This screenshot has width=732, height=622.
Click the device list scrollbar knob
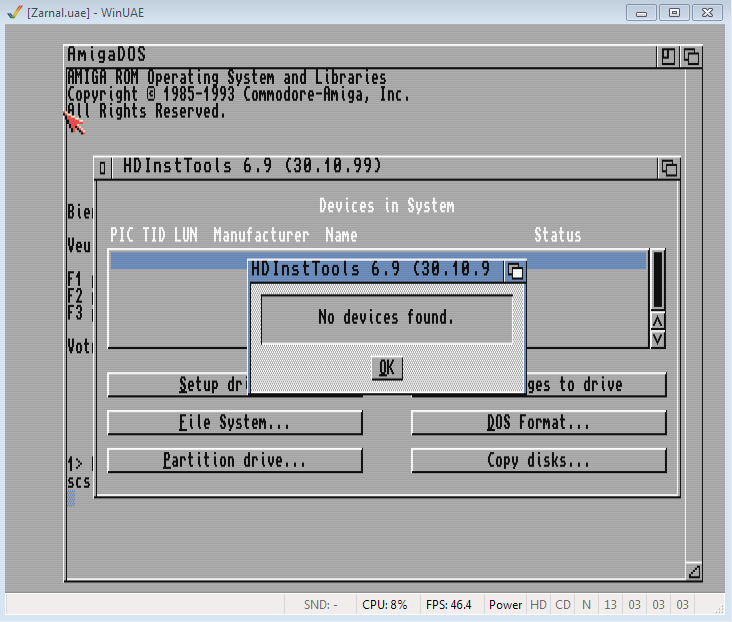point(658,279)
